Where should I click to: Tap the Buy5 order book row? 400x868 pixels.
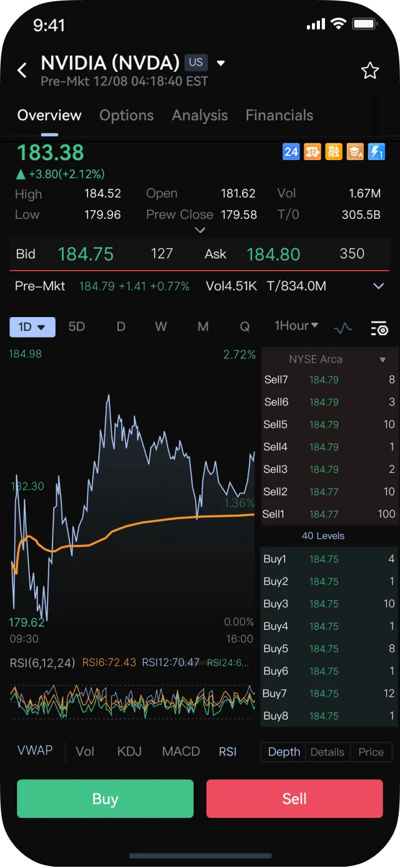(329, 648)
